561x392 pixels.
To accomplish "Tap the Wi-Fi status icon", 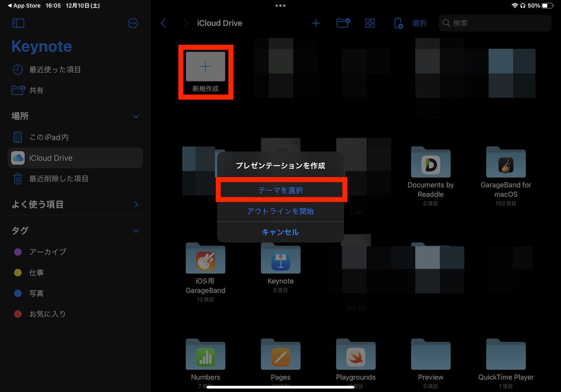I will [x=515, y=6].
